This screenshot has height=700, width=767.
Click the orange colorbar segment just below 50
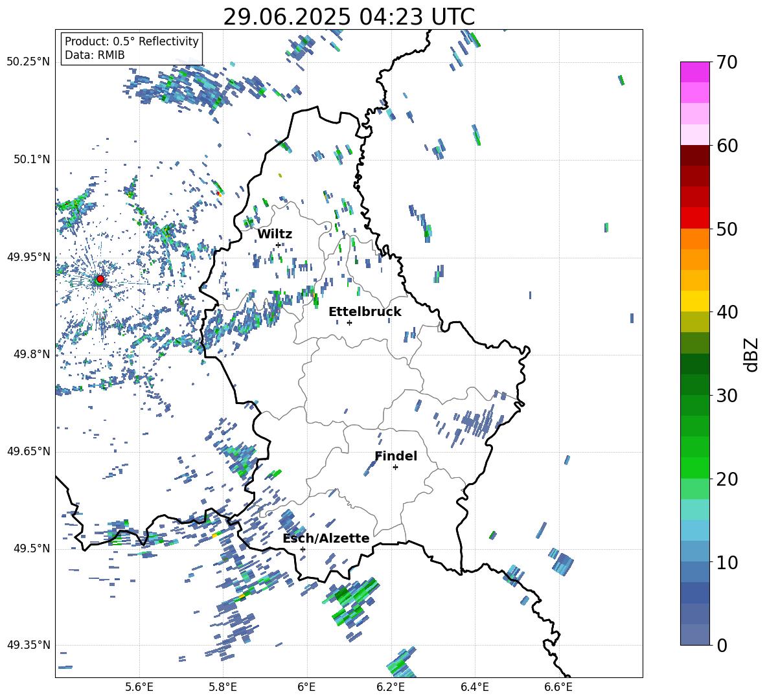695,239
